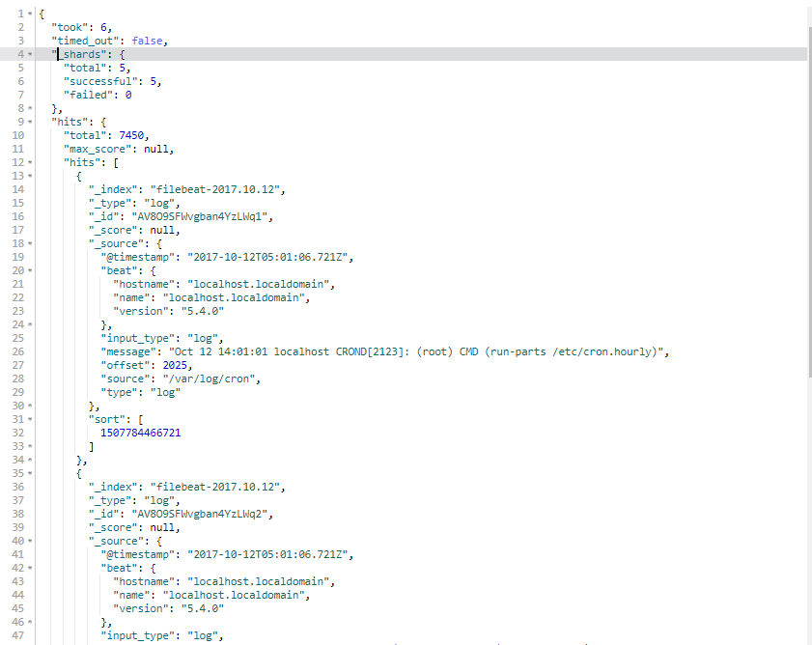Screen dimensions: 812x645
Task: Click the id "AV8O9SFWvgban4YzLWq1"
Action: click(x=200, y=216)
